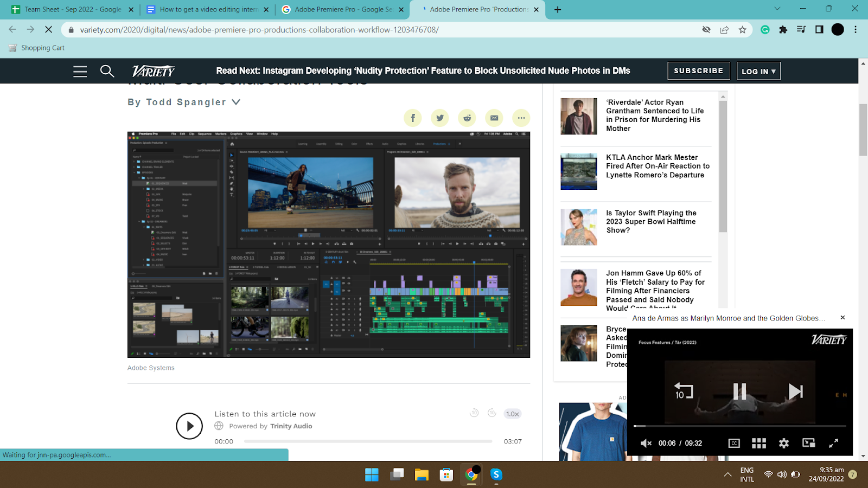
Task: Rewind floating video by 10 seconds
Action: click(x=684, y=391)
